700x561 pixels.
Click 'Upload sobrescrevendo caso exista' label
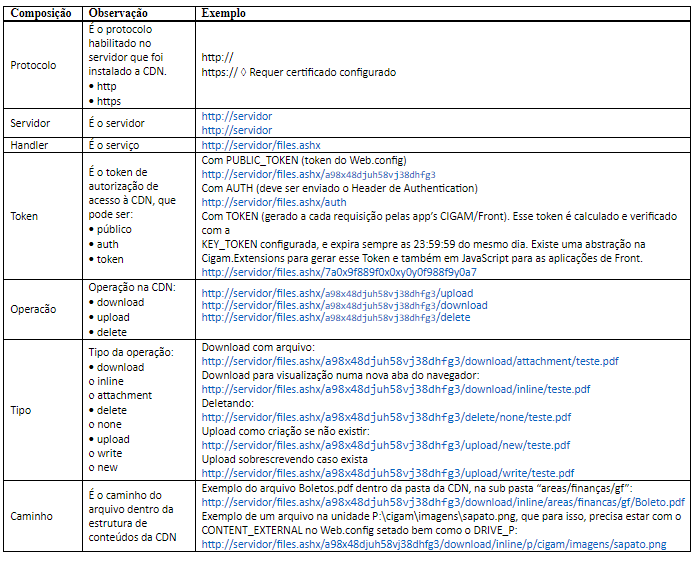pyautogui.click(x=285, y=459)
